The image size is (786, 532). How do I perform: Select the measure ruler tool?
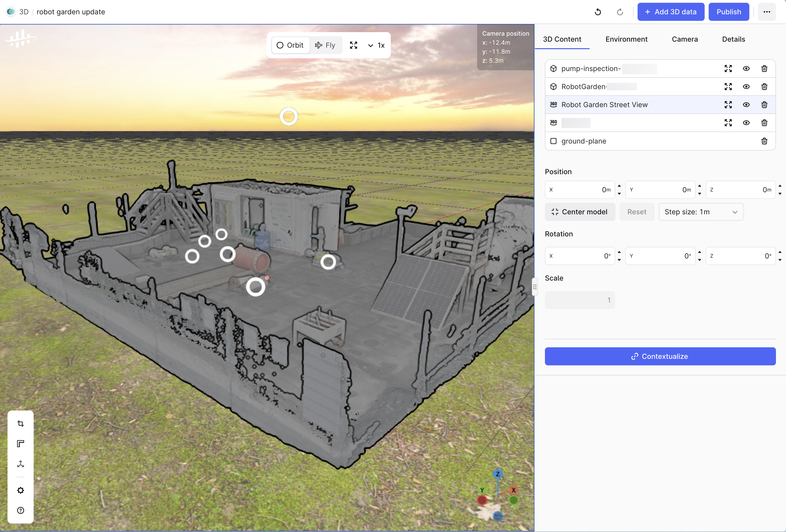click(x=21, y=443)
